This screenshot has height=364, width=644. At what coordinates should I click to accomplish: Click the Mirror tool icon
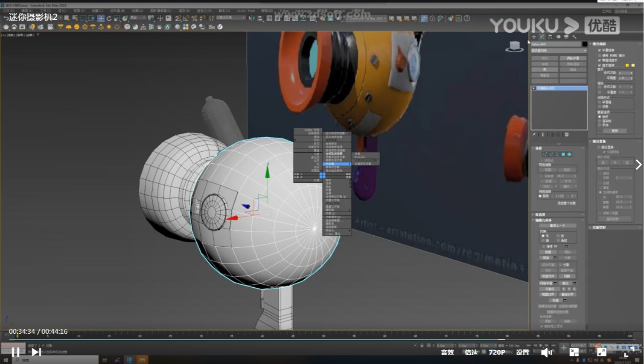(251, 18)
